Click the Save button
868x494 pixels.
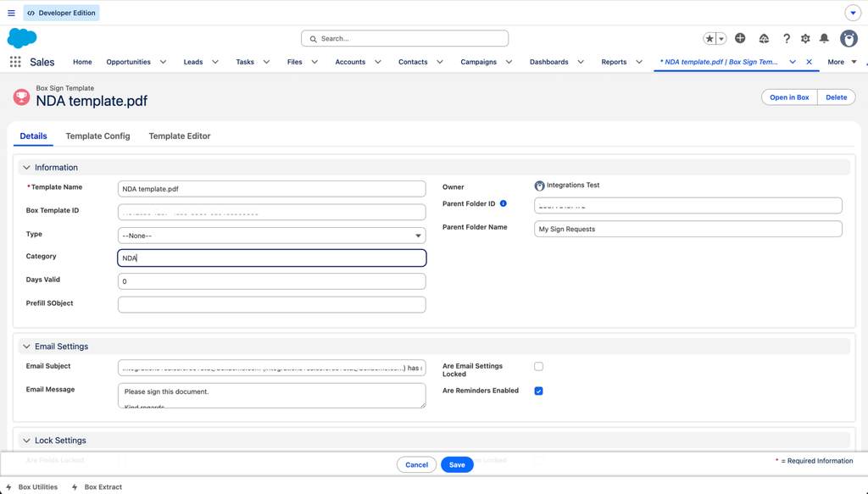457,464
